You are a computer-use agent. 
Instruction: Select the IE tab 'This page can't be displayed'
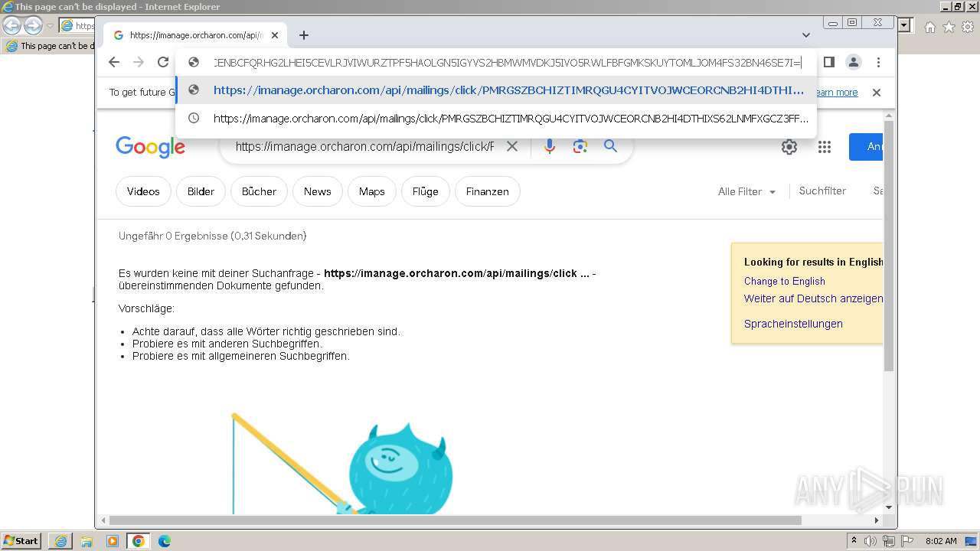click(50, 46)
